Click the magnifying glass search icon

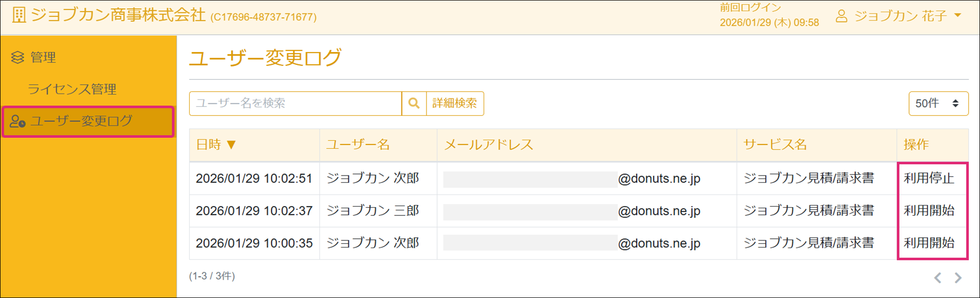[414, 104]
